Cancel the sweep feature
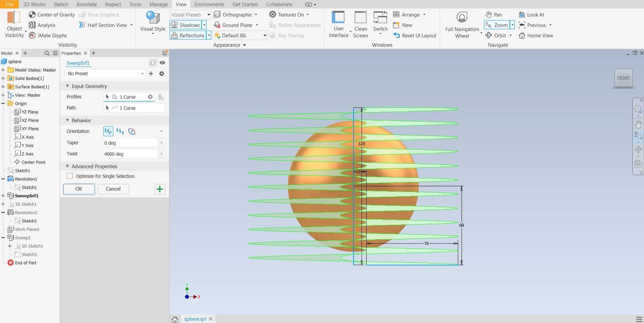This screenshot has height=323, width=644. [x=113, y=189]
